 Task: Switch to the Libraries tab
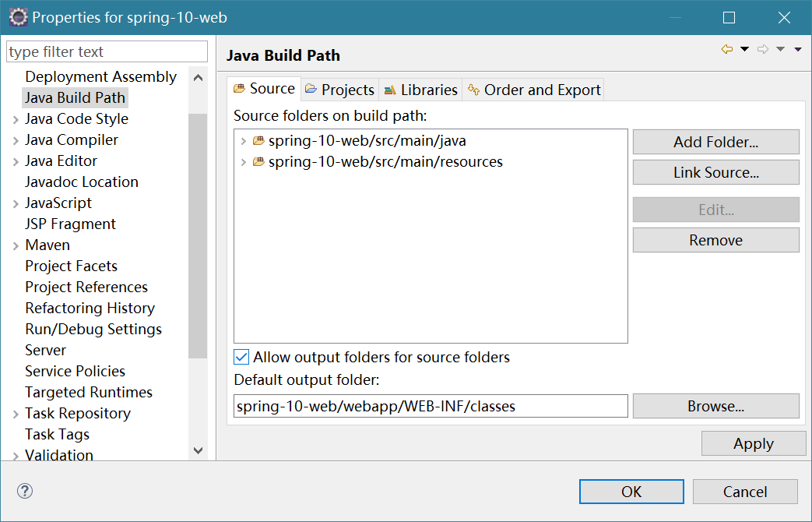point(420,90)
